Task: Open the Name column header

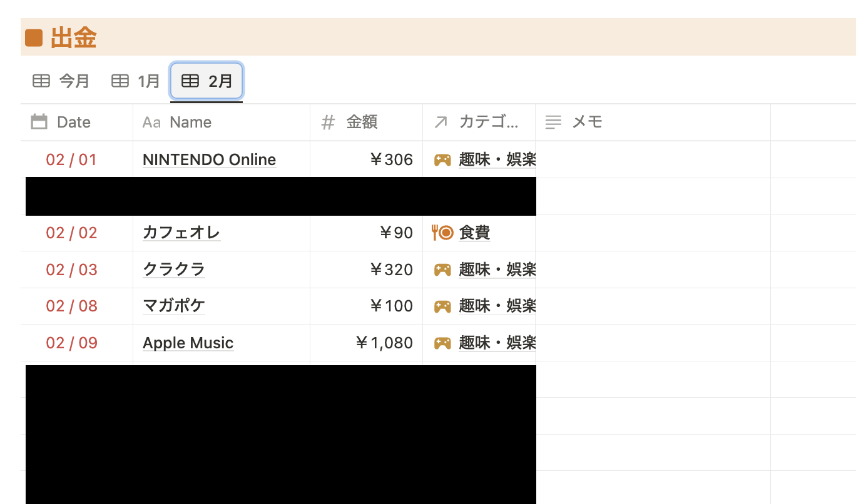Action: coord(222,123)
